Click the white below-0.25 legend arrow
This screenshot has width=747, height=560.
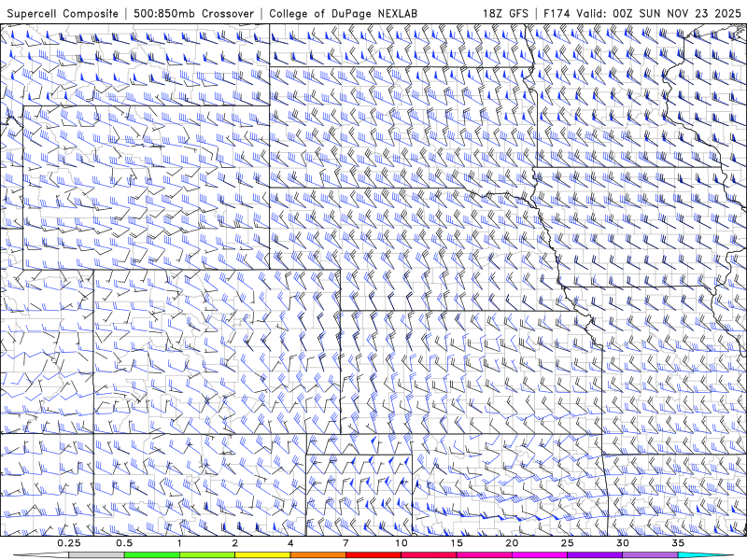pyautogui.click(x=41, y=555)
